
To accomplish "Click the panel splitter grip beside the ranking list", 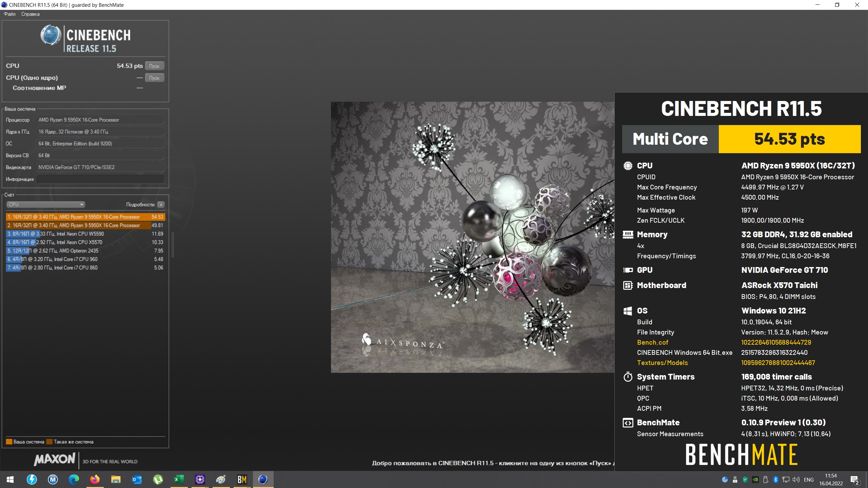I will 173,245.
